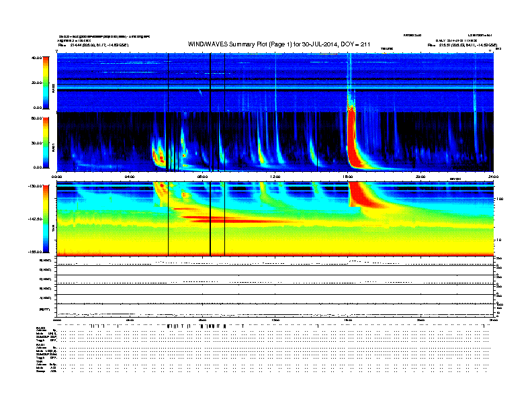The width and height of the screenshot is (532, 411).
Task: Click the 40.00 color scale label
Action: tap(37, 58)
